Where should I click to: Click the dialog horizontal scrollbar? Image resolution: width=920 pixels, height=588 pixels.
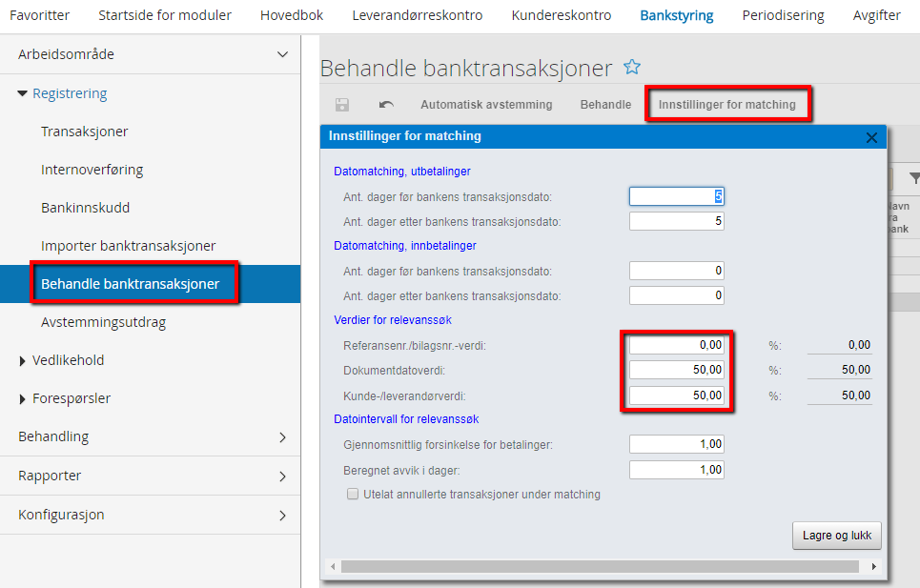click(x=600, y=566)
